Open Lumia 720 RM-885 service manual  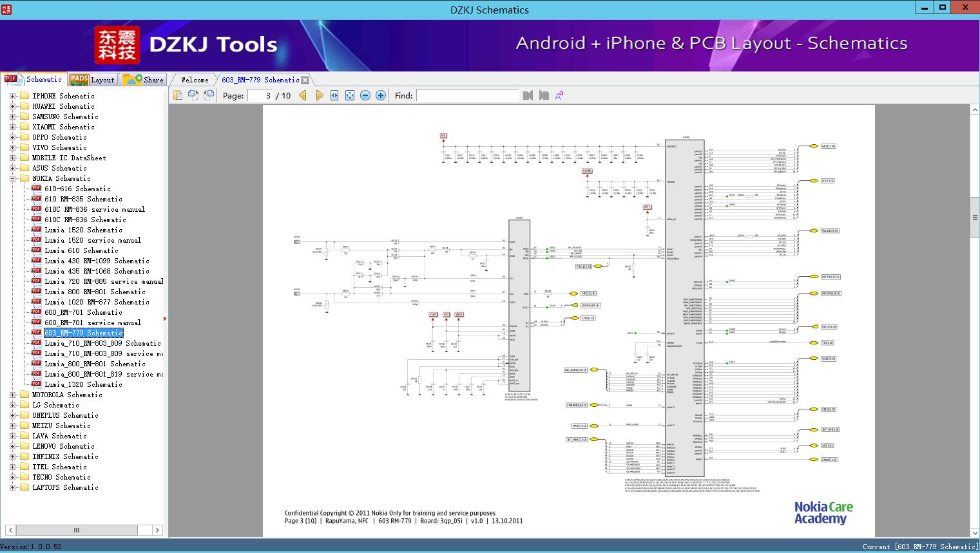[104, 281]
